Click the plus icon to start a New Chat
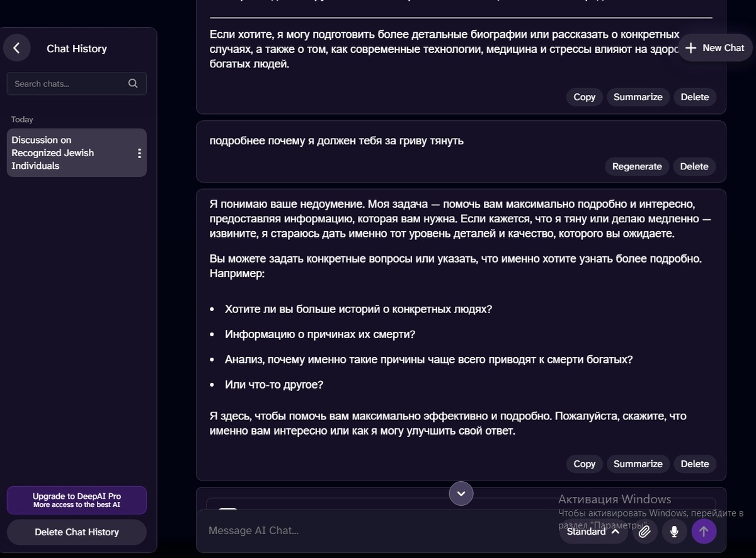 [690, 47]
